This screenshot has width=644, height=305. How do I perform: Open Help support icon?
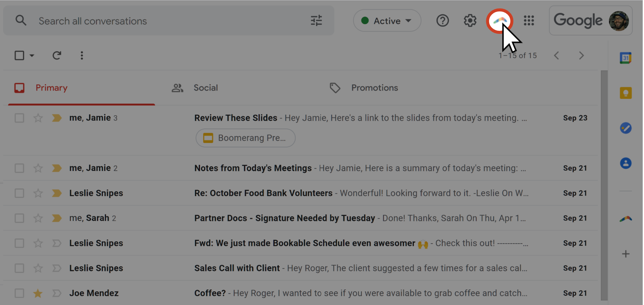(442, 21)
